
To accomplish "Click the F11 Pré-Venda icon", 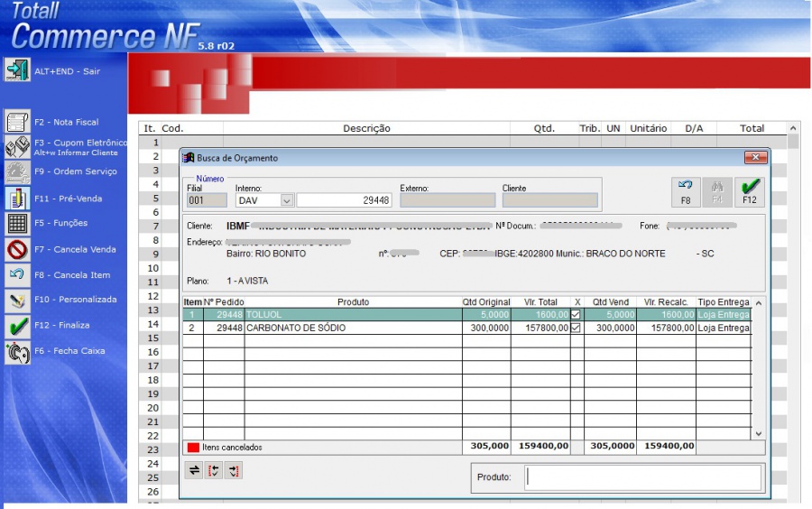I will (x=17, y=198).
